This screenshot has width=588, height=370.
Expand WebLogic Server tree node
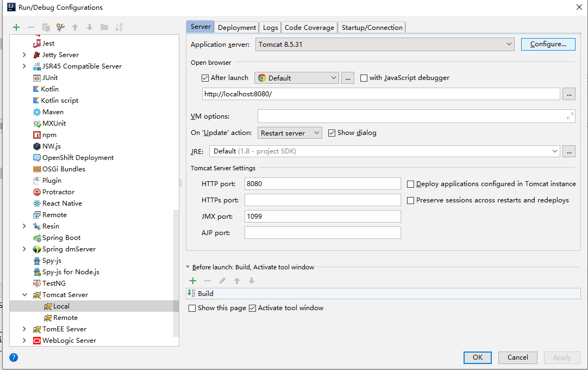pos(24,340)
